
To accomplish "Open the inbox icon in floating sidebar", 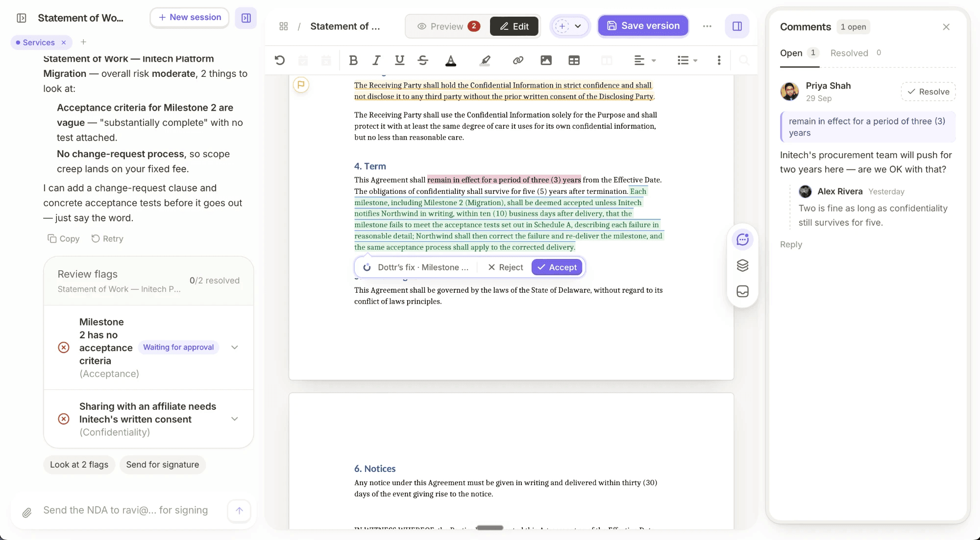I will click(742, 291).
